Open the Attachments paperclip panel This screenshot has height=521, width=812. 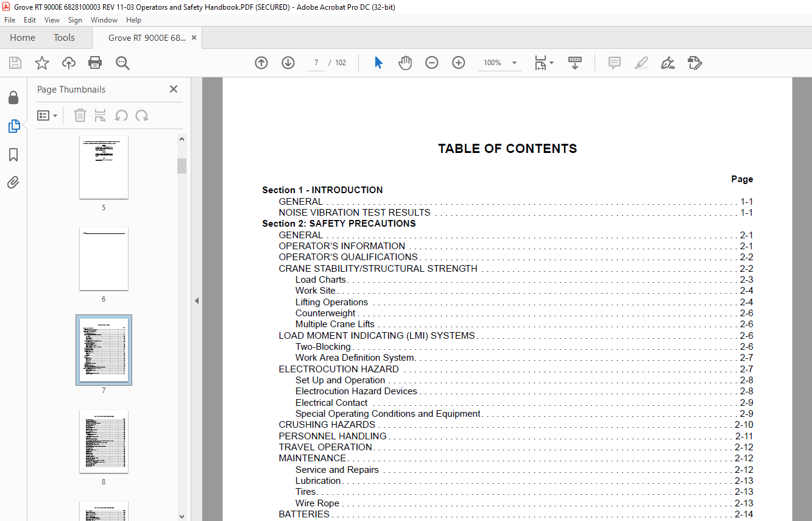click(x=13, y=182)
